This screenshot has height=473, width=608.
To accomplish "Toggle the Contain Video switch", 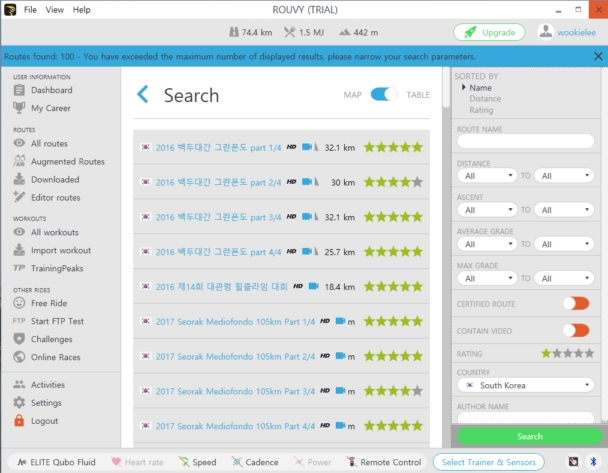I will tap(576, 330).
